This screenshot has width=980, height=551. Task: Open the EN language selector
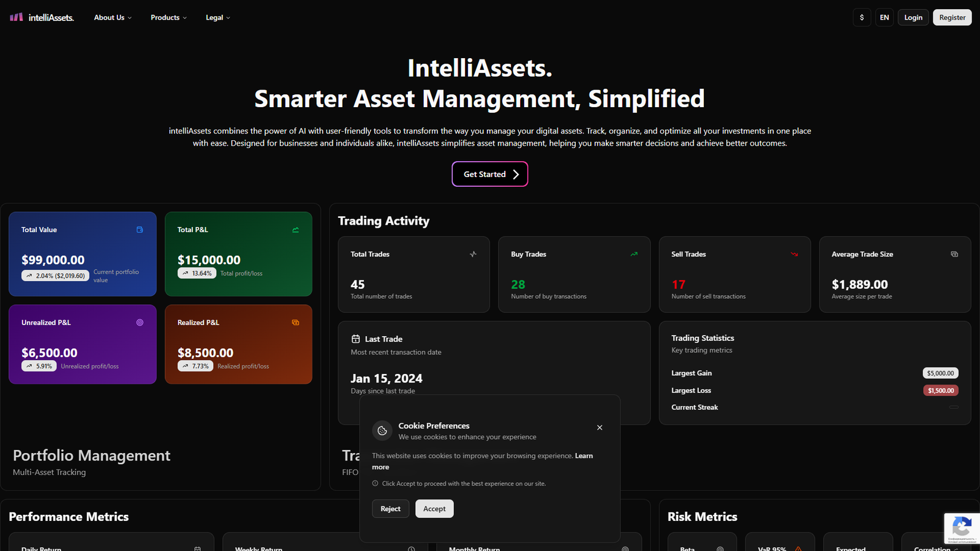tap(884, 17)
